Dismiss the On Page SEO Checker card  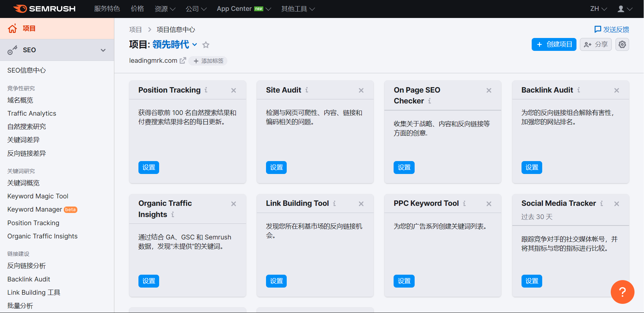[x=489, y=90]
